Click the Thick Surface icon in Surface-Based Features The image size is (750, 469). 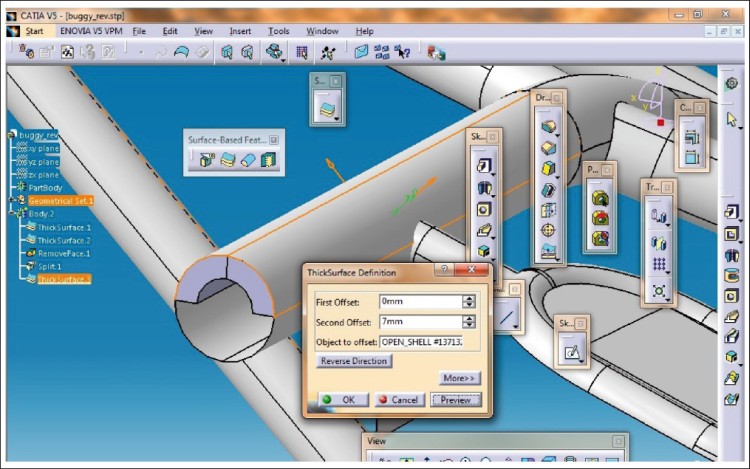point(227,160)
